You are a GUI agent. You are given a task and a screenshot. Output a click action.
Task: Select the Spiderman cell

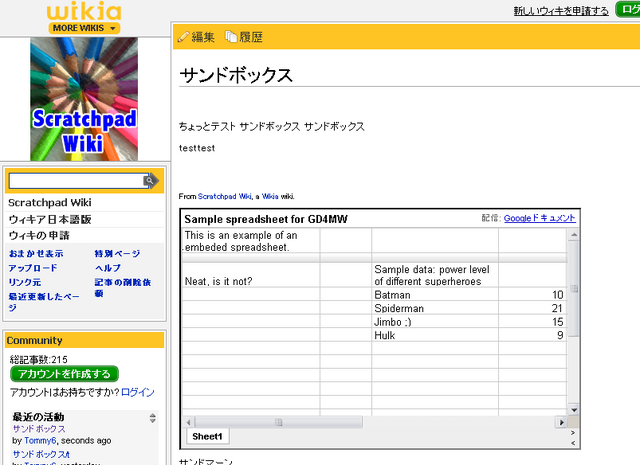435,308
